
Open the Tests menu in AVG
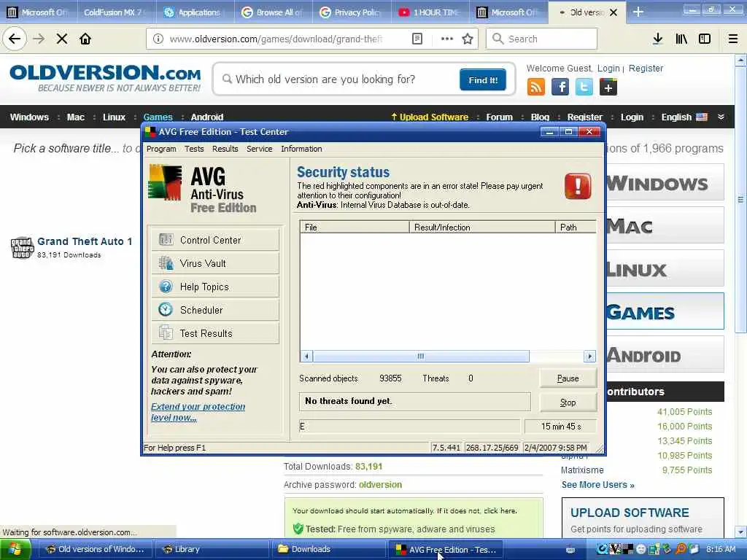click(x=194, y=149)
